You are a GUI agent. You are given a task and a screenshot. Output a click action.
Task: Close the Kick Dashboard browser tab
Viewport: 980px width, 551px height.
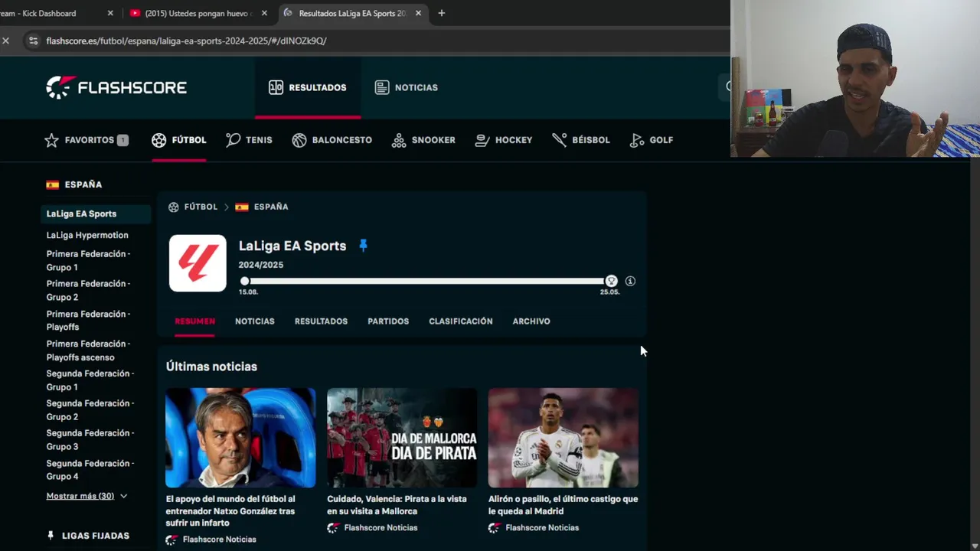tap(110, 13)
